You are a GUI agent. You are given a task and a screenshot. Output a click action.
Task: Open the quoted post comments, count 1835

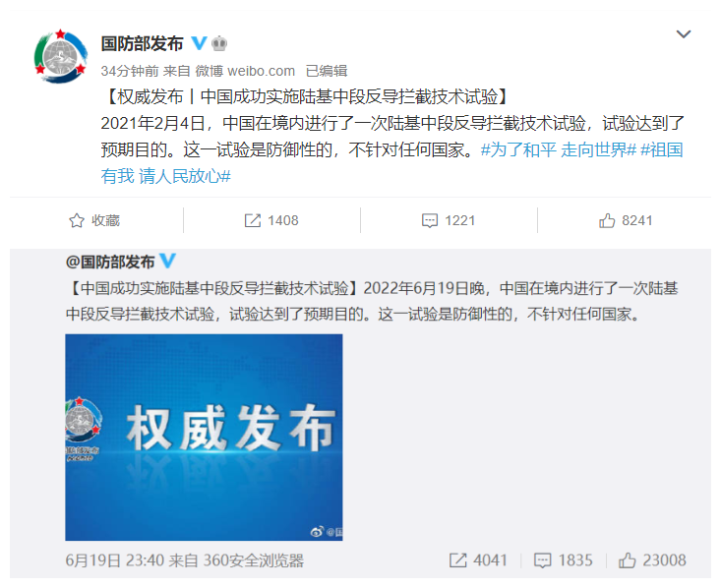pyautogui.click(x=563, y=560)
